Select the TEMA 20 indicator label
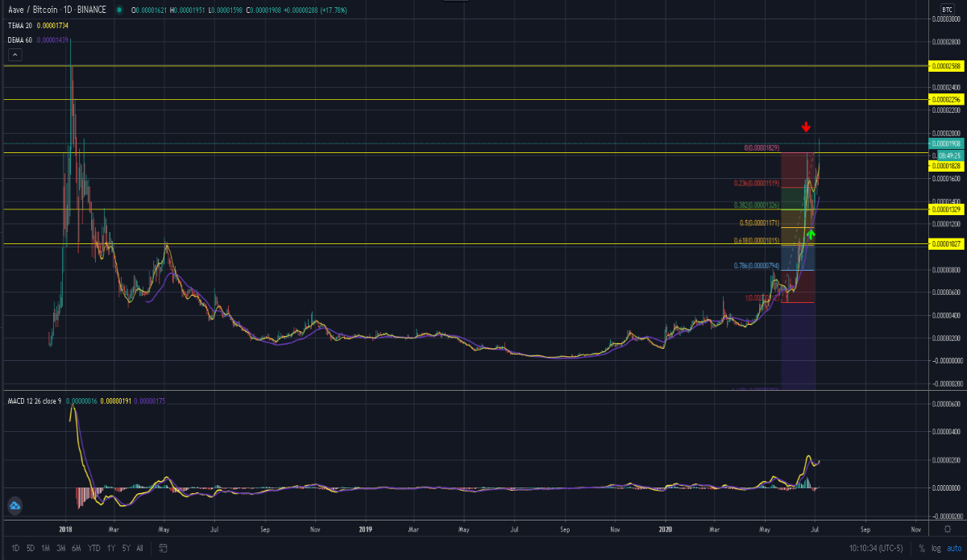The image size is (967, 560). pos(19,27)
